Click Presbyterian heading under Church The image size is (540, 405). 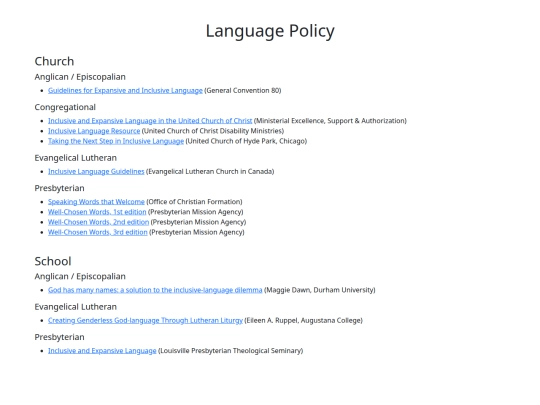59,188
